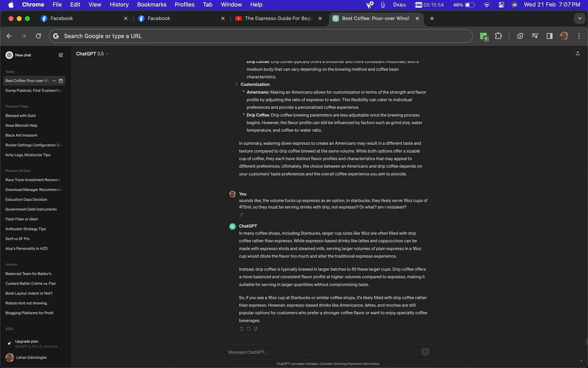
Task: Open Antbuster Strategy Tips chat
Action: [x=26, y=229]
